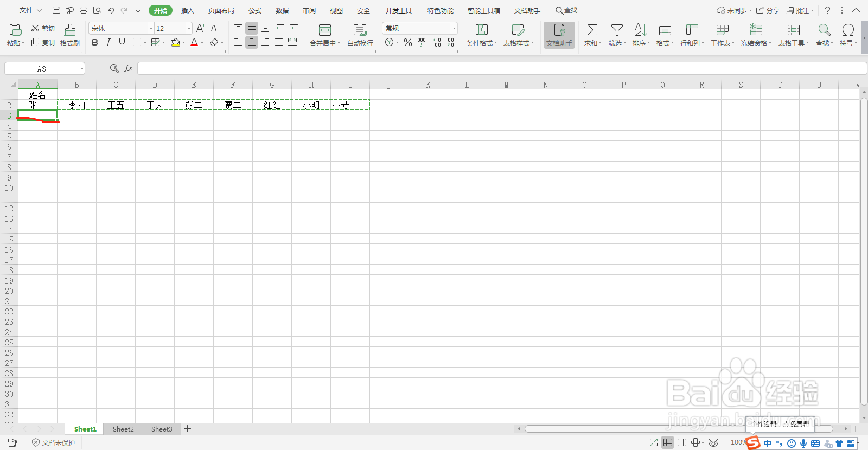The width and height of the screenshot is (868, 450).
Task: Toggle Wrap Text option
Action: [360, 30]
